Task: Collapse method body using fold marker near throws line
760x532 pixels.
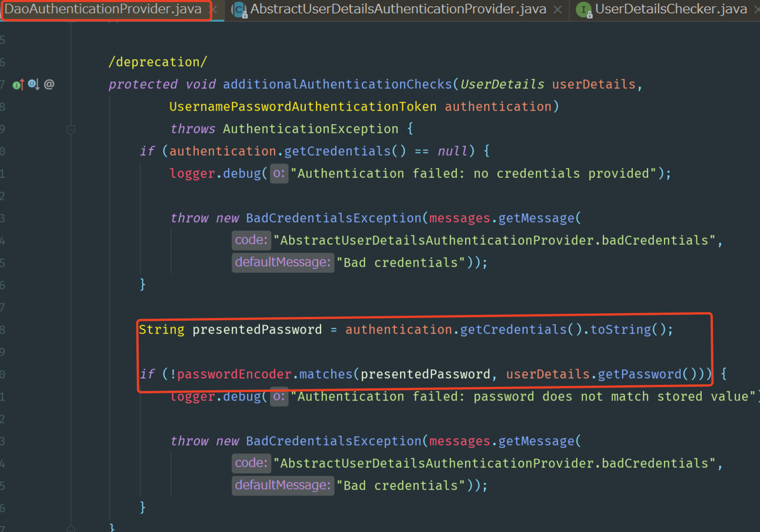Action: 71,129
